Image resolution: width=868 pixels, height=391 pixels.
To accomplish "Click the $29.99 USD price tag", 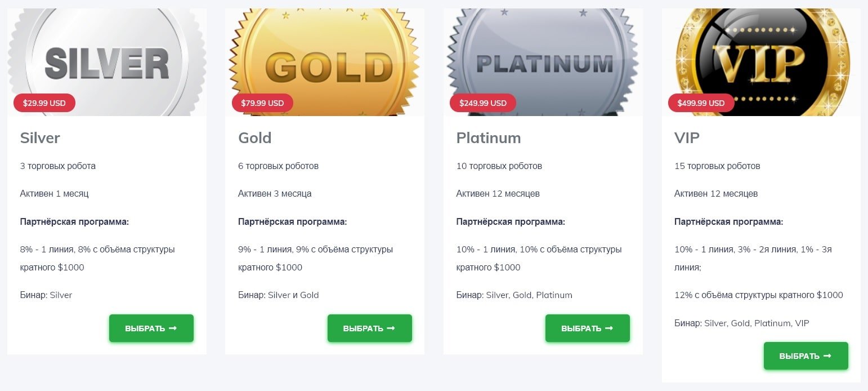I will (x=44, y=103).
